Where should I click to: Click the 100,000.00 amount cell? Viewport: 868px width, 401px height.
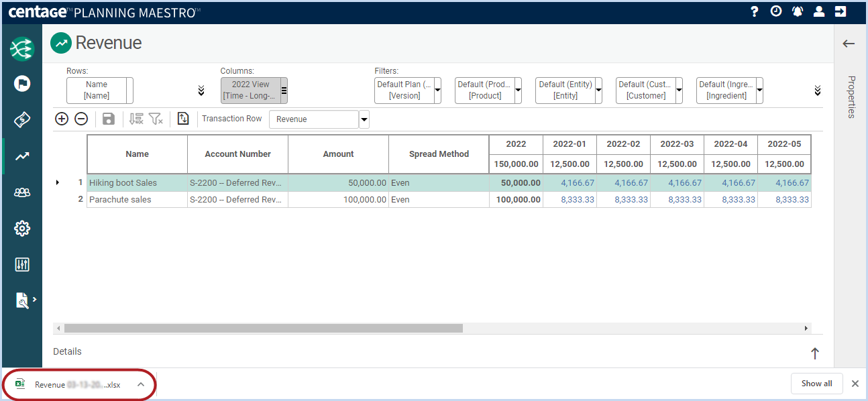[339, 199]
